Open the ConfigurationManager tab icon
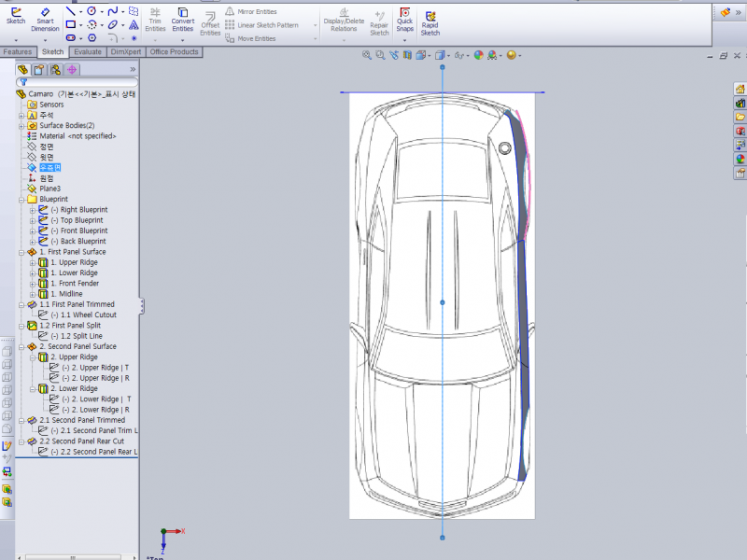Image resolution: width=747 pixels, height=560 pixels. 55,69
